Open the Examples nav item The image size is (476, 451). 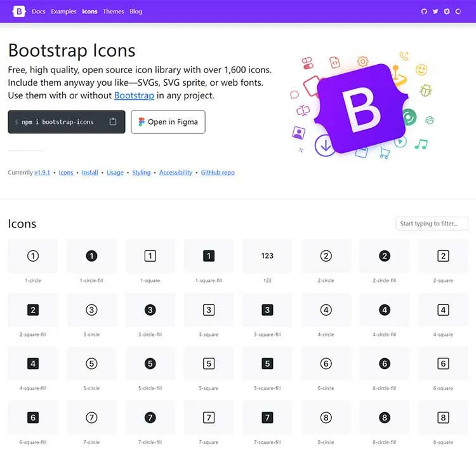click(63, 11)
